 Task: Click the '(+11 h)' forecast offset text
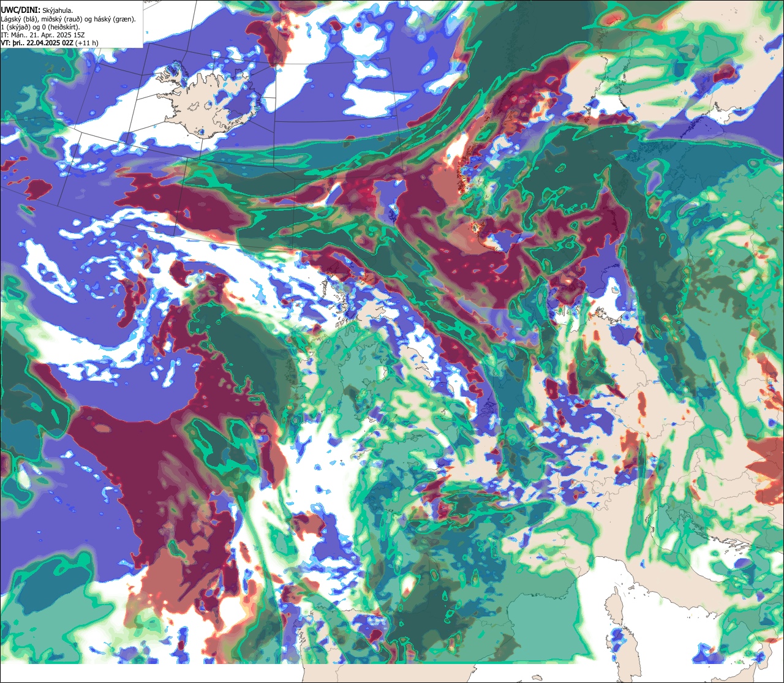(x=87, y=43)
